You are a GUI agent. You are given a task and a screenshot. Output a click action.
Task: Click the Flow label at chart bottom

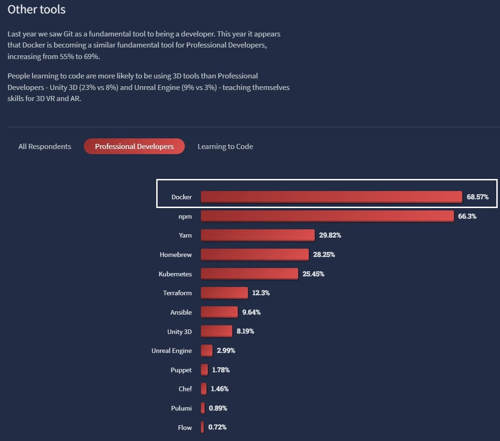[x=185, y=428]
